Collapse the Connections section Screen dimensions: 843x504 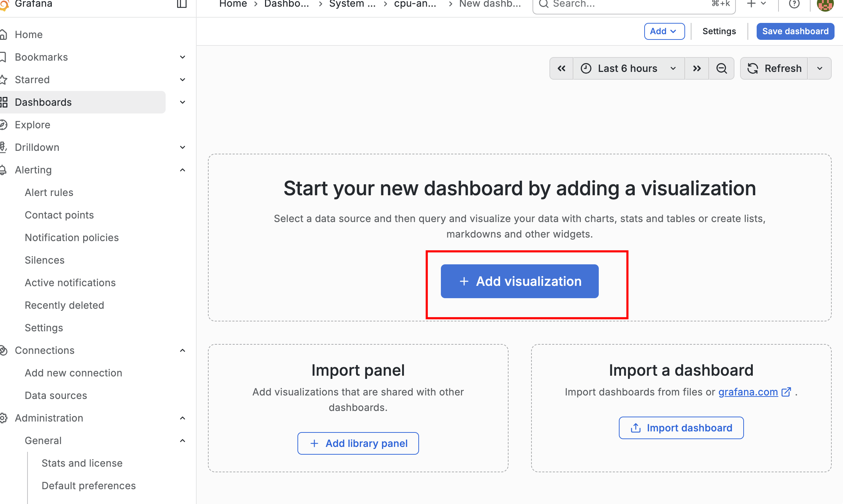(183, 351)
